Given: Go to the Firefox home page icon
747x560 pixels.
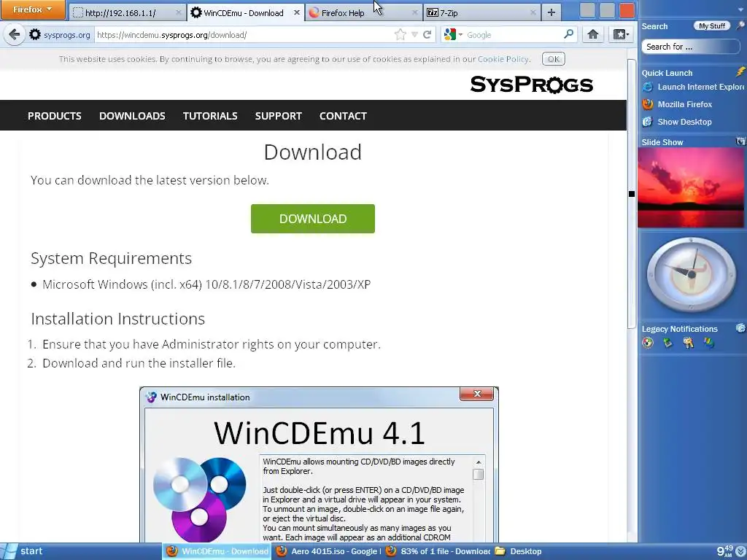Looking at the screenshot, I should pos(593,34).
